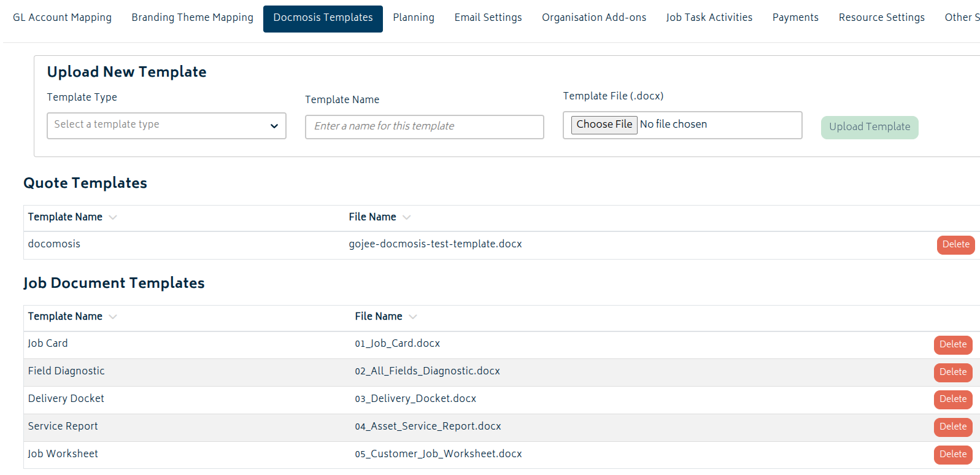Screen dimensions: 980x475
Task: Switch to Branding Theme Mapping tab
Action: (x=192, y=18)
